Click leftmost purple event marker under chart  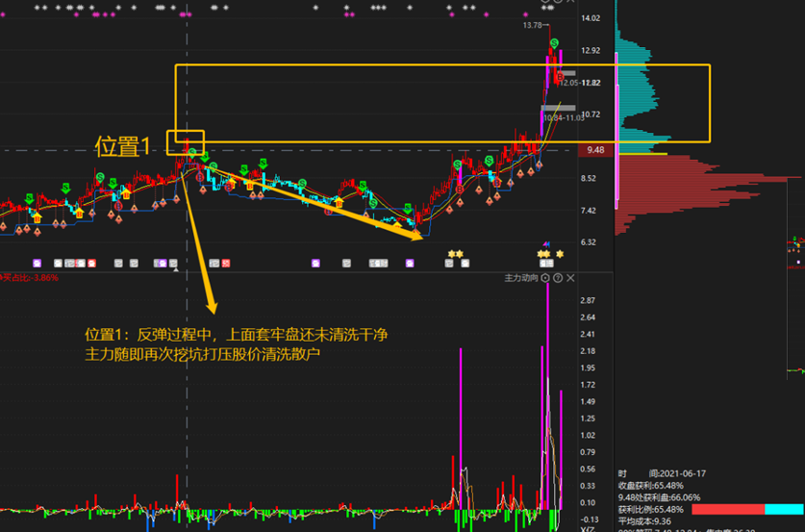[37, 263]
